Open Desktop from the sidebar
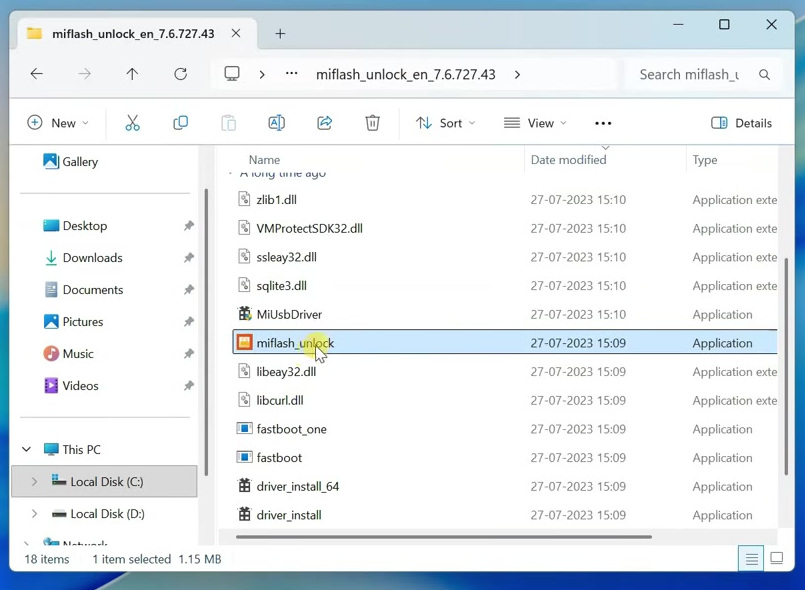The image size is (805, 590). point(85,225)
